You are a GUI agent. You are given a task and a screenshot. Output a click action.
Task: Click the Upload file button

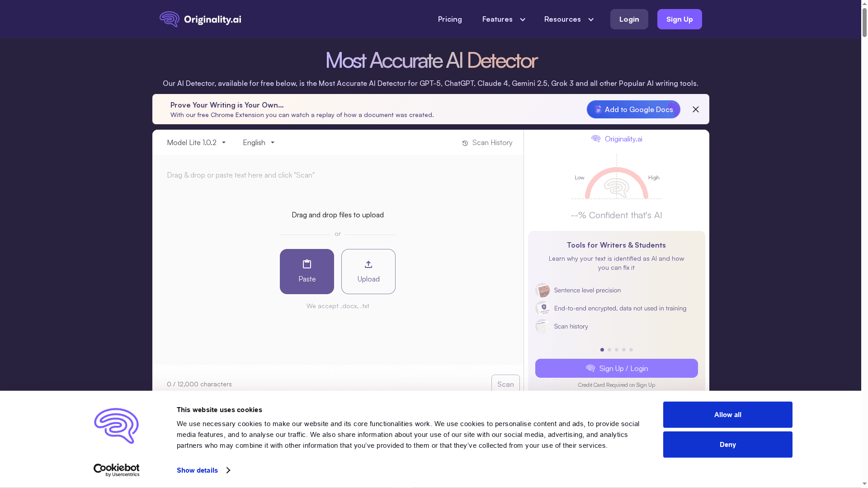click(x=368, y=272)
